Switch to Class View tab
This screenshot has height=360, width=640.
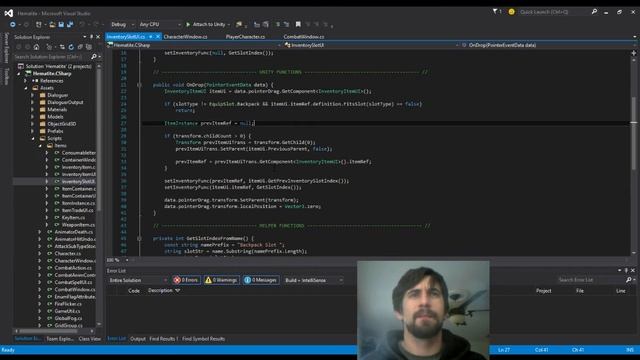(x=89, y=339)
